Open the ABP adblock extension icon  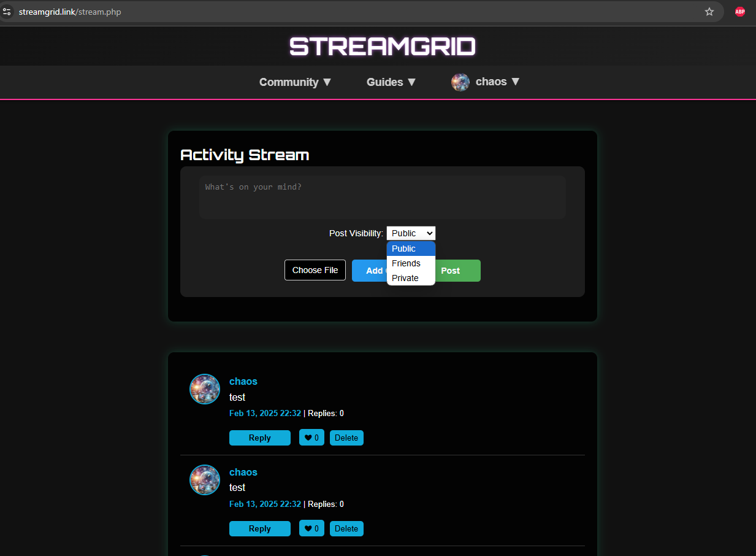[x=740, y=12]
